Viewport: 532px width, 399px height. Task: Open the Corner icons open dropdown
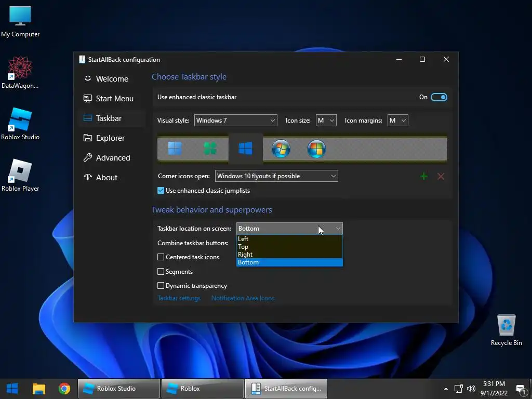pos(276,176)
